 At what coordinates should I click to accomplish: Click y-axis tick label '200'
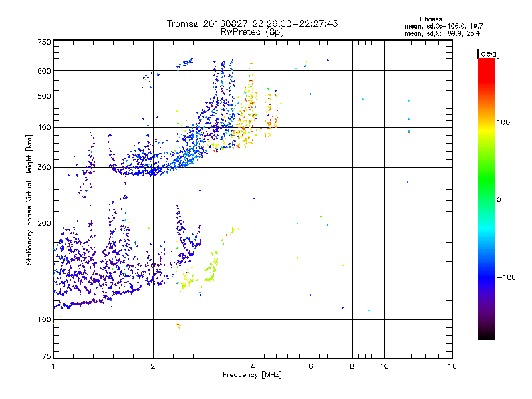pyautogui.click(x=44, y=223)
